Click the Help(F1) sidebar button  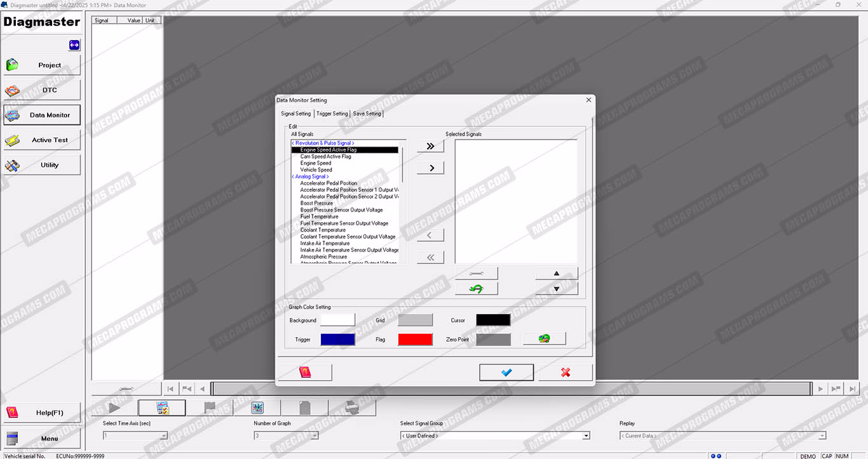tap(42, 413)
